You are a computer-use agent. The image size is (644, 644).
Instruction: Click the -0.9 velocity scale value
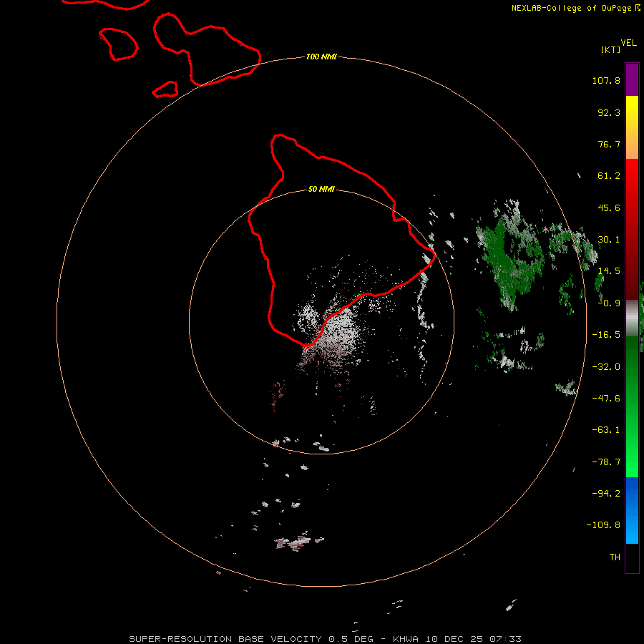[609, 303]
